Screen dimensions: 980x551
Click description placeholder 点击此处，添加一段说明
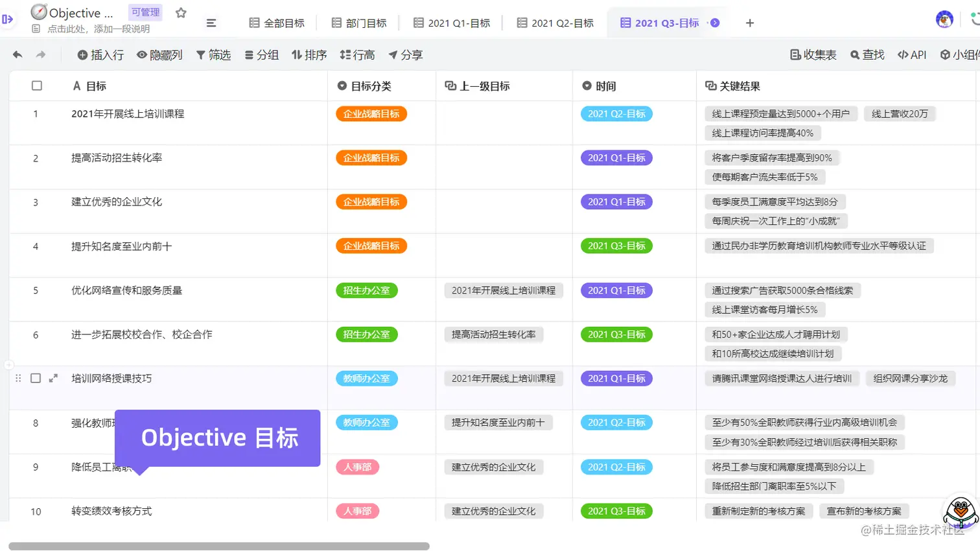pyautogui.click(x=99, y=29)
